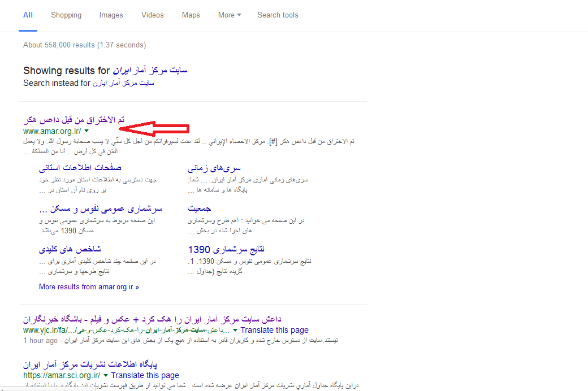The image size is (588, 391).
Task: Open the 'سری‌های زمانی' sitelink
Action: click(214, 168)
